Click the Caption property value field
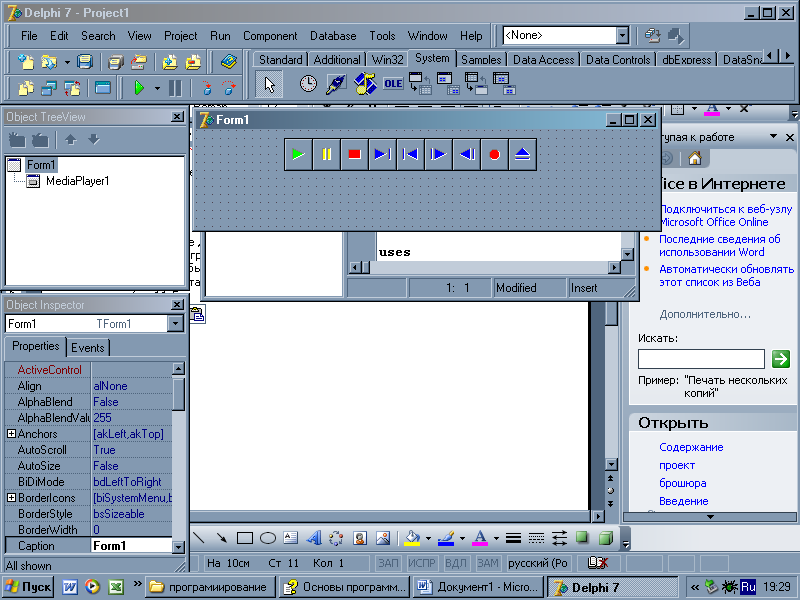Screen dimensions: 800x600 coord(132,545)
